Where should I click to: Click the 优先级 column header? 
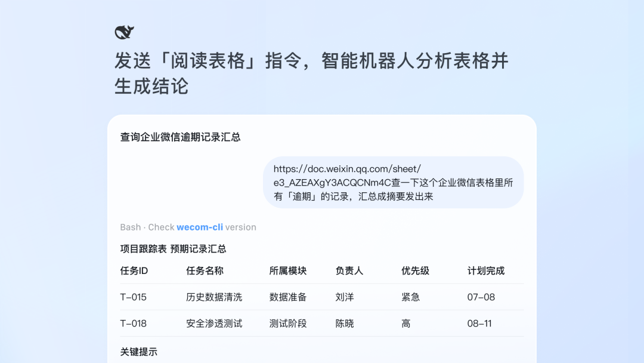pyautogui.click(x=415, y=271)
